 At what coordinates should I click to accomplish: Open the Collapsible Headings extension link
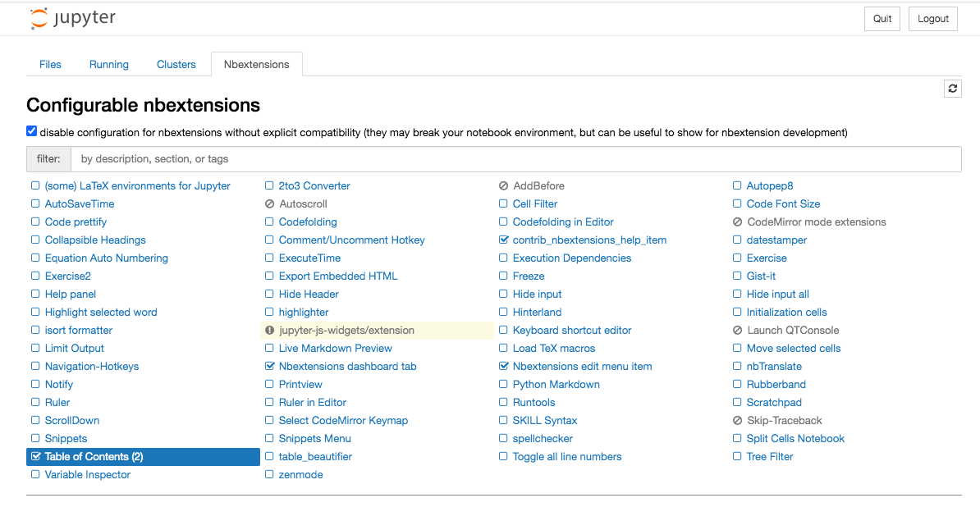tap(95, 240)
